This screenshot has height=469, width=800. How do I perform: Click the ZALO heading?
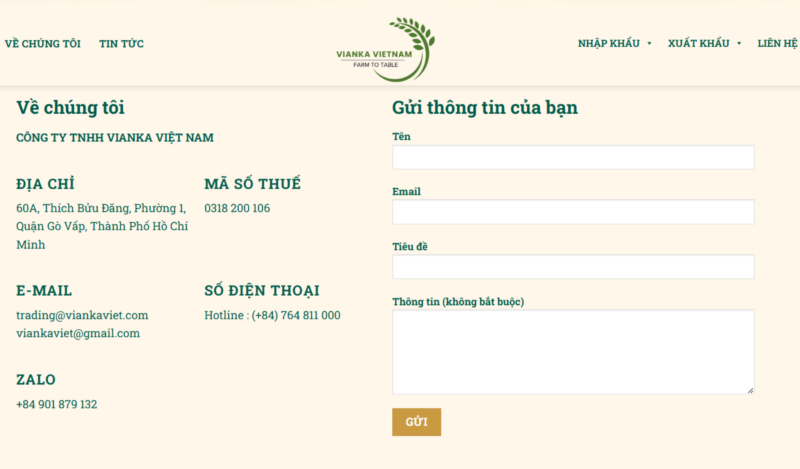pos(36,380)
